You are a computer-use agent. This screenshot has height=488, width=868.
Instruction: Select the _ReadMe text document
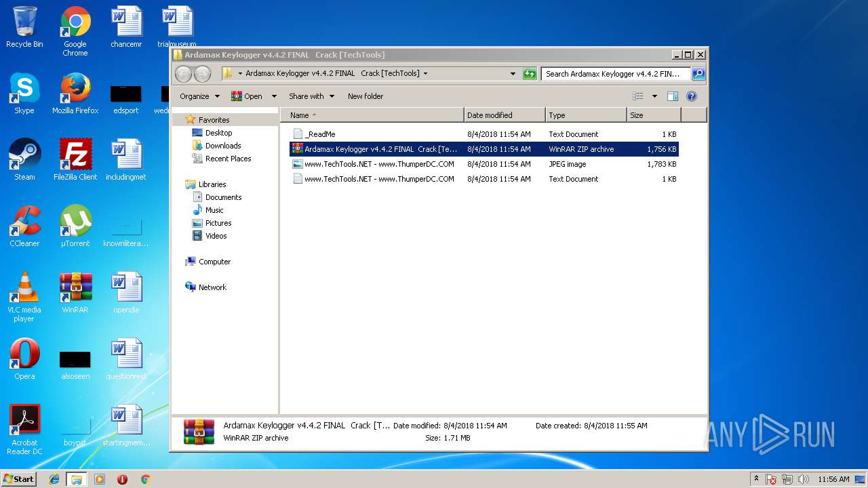[x=484, y=134]
